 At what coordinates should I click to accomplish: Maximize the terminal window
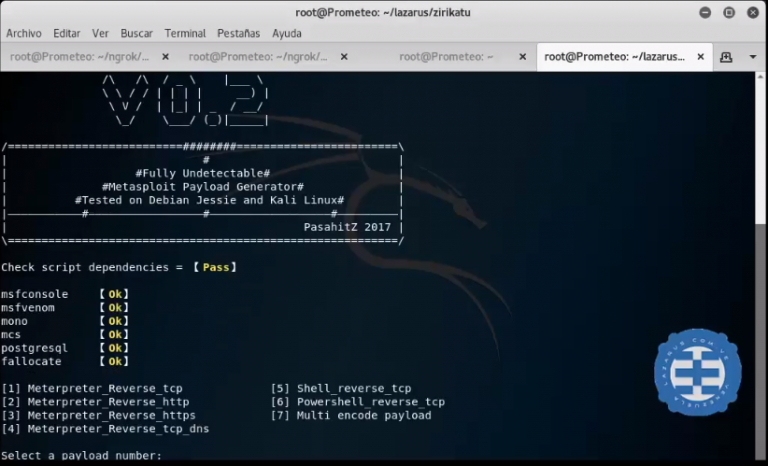[728, 12]
